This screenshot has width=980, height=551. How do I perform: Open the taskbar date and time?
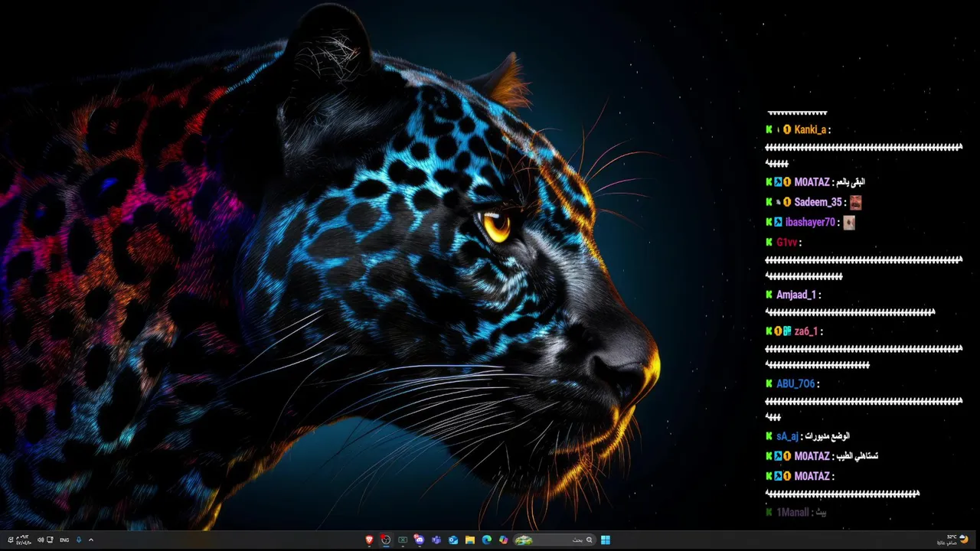click(x=24, y=540)
